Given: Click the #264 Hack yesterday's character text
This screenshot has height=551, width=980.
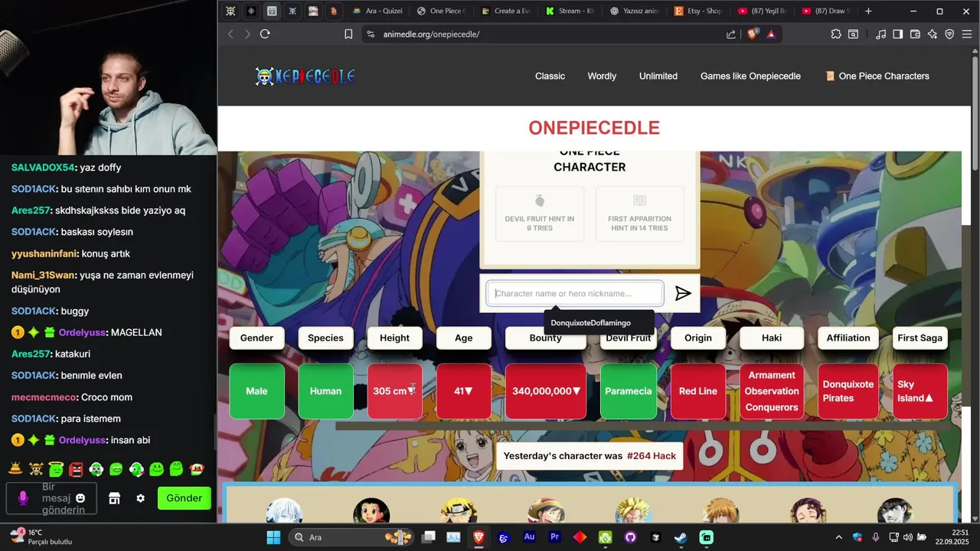Looking at the screenshot, I should (651, 456).
